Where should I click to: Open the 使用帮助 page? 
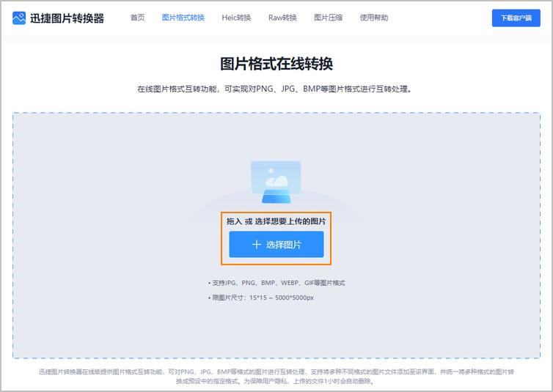374,18
